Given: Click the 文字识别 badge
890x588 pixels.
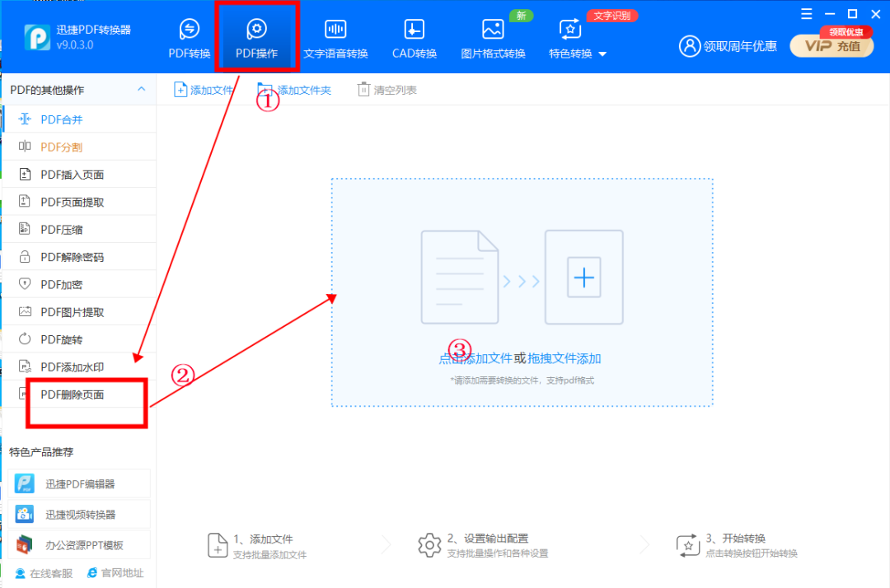Looking at the screenshot, I should point(611,16).
